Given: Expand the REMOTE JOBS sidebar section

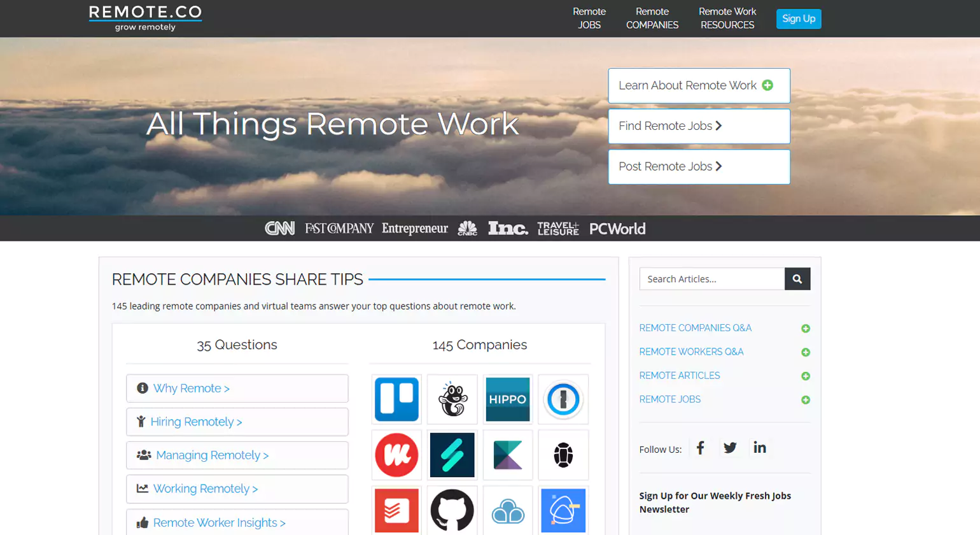Looking at the screenshot, I should click(806, 400).
